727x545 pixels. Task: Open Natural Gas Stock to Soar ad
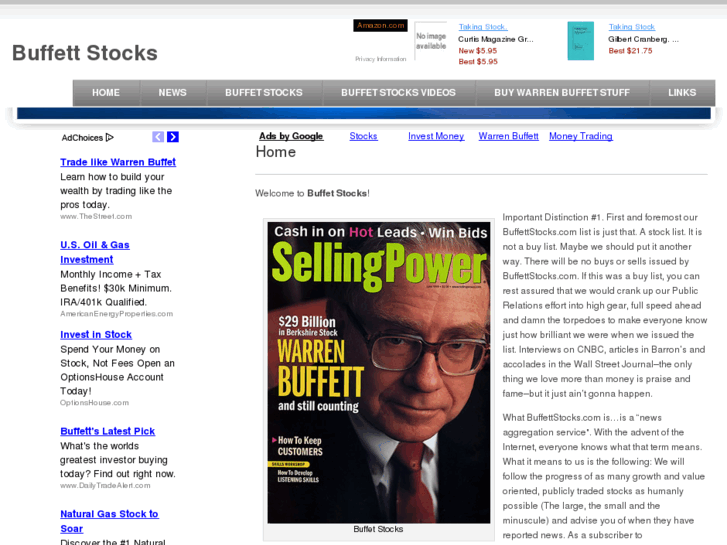click(x=109, y=521)
